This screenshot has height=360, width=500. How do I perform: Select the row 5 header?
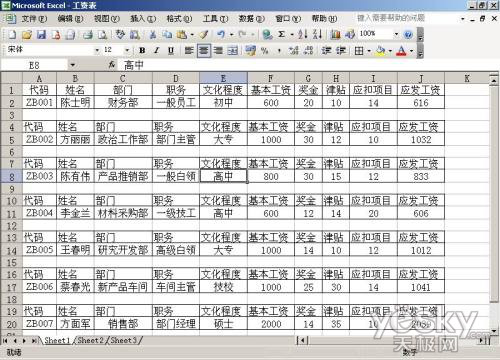click(x=11, y=139)
